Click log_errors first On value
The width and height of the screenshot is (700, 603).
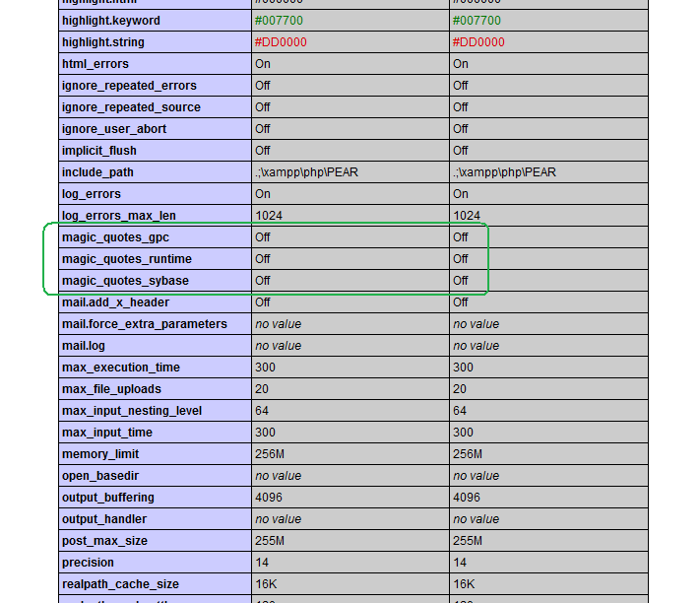coord(263,194)
